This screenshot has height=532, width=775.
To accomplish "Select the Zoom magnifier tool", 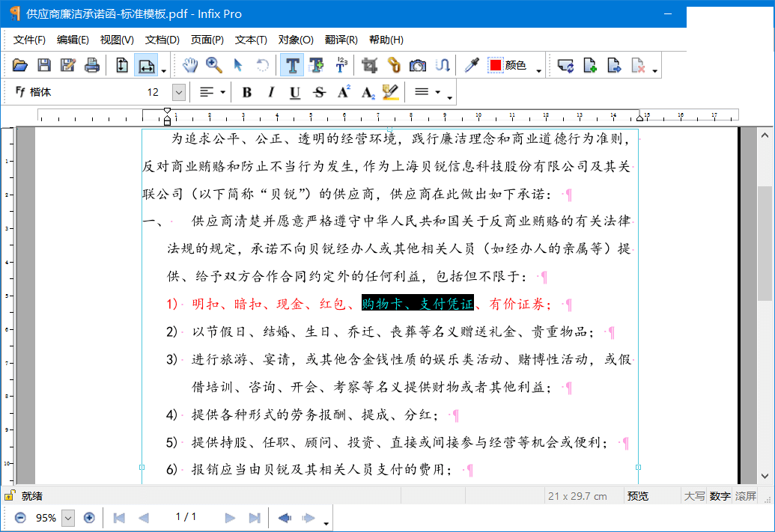I will pyautogui.click(x=213, y=65).
